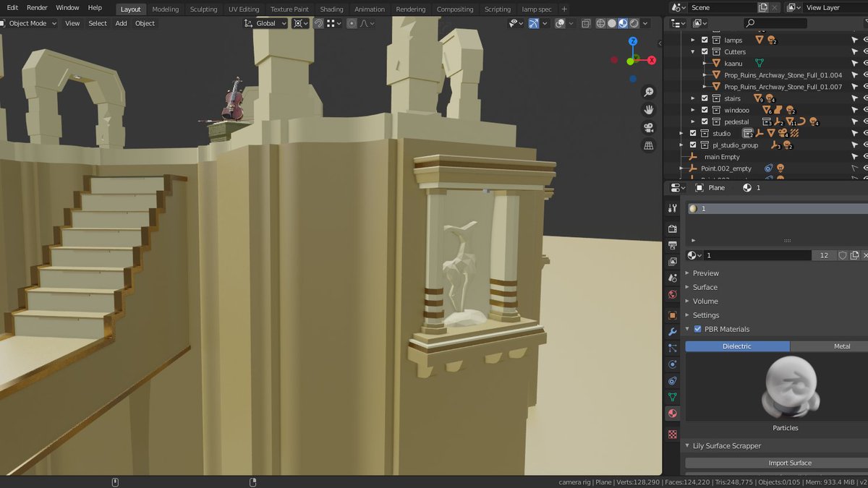Viewport: 868px width, 488px height.
Task: Open the Edit menu
Action: click(x=12, y=8)
